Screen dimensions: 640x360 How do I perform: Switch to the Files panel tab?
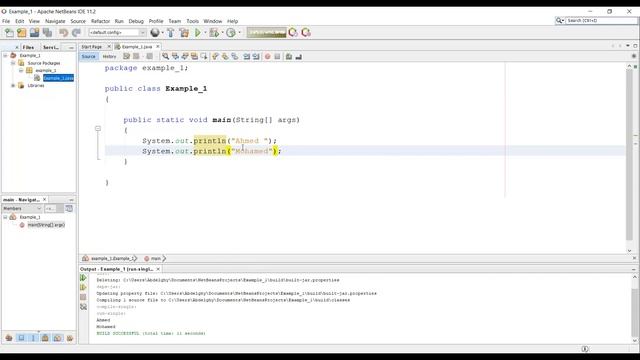pyautogui.click(x=28, y=47)
